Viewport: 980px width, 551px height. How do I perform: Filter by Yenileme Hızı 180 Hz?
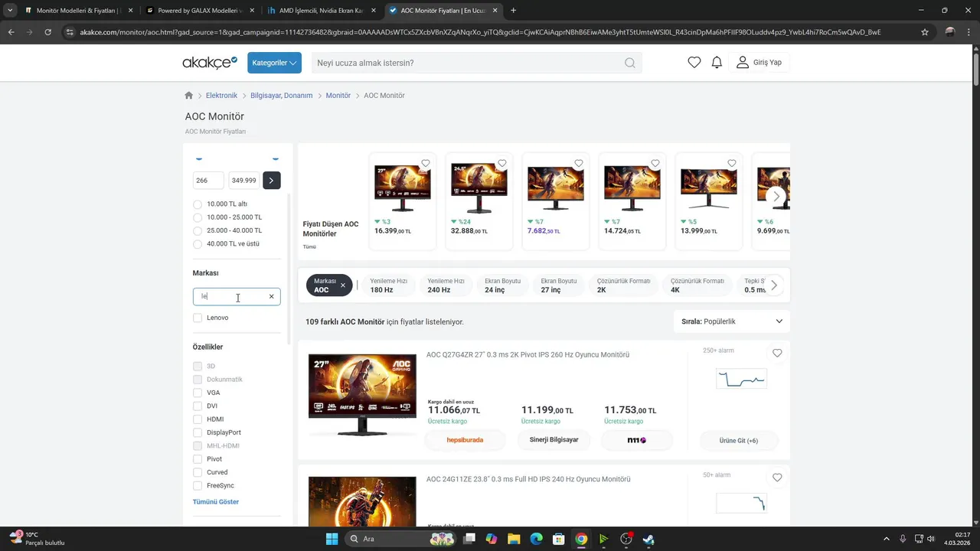pos(388,285)
